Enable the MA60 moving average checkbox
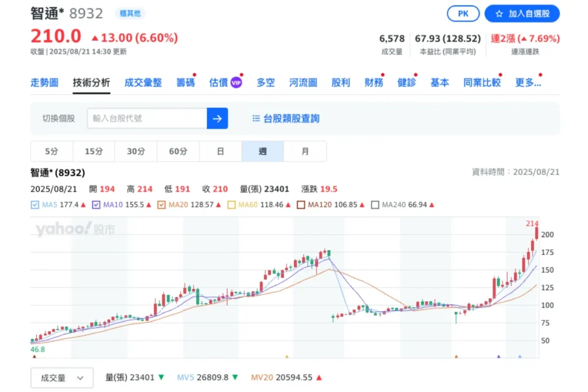The height and width of the screenshot is (392, 588). [232, 204]
